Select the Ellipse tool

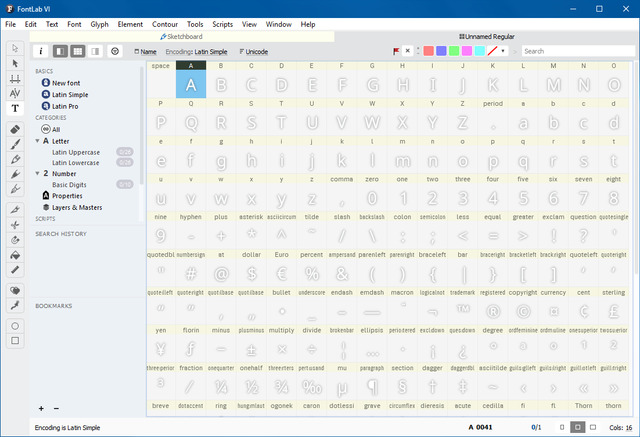[15, 325]
